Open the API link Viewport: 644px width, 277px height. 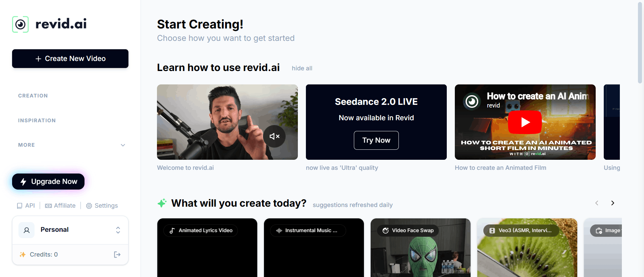[x=30, y=206]
